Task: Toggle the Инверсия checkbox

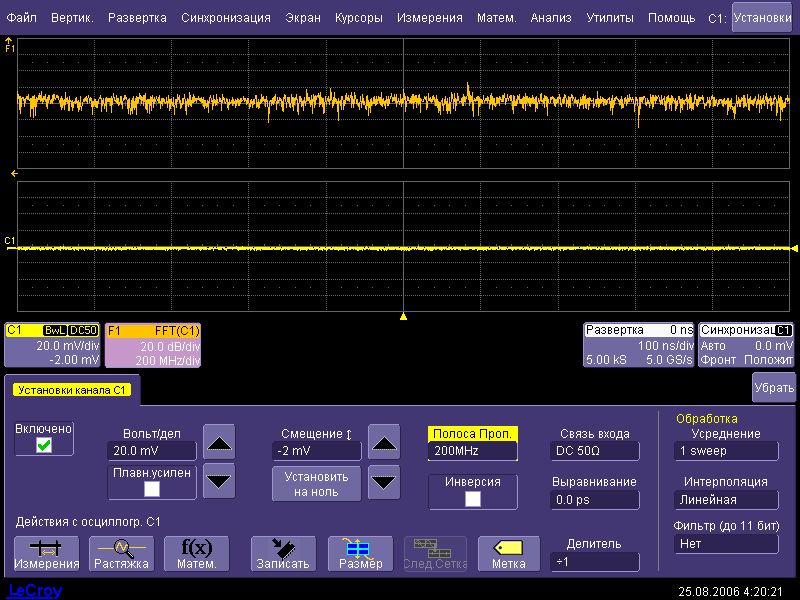Action: [x=472, y=498]
